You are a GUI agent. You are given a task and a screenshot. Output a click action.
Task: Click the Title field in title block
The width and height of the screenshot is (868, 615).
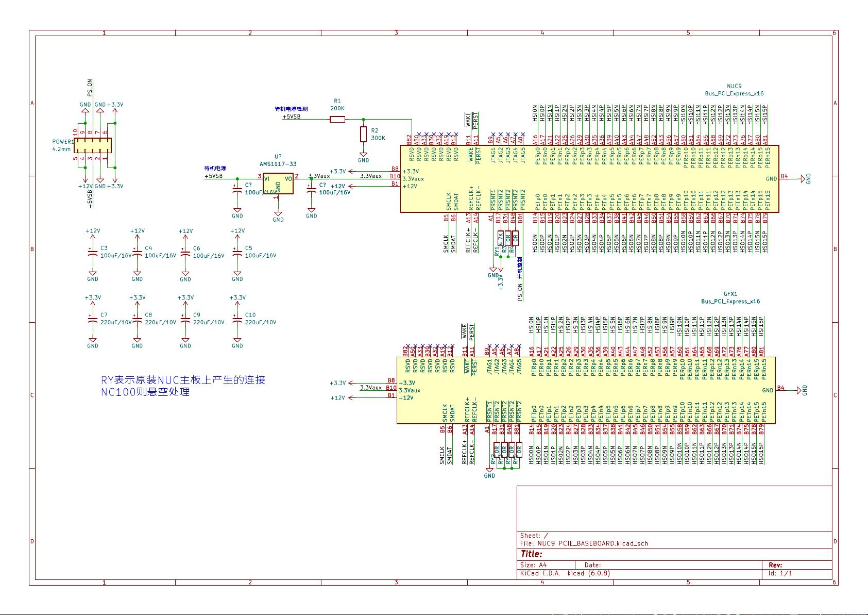tap(531, 554)
